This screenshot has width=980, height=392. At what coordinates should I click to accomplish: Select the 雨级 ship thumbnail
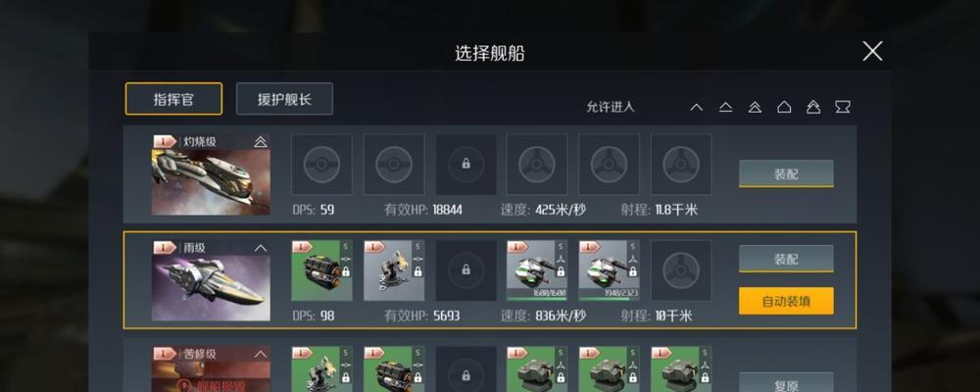coord(212,280)
